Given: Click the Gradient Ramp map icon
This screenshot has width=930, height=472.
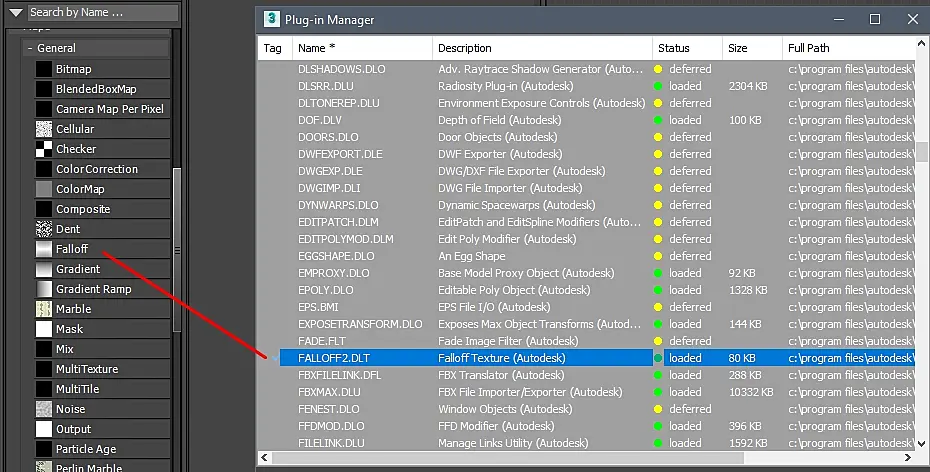Looking at the screenshot, I should pyautogui.click(x=43, y=289).
